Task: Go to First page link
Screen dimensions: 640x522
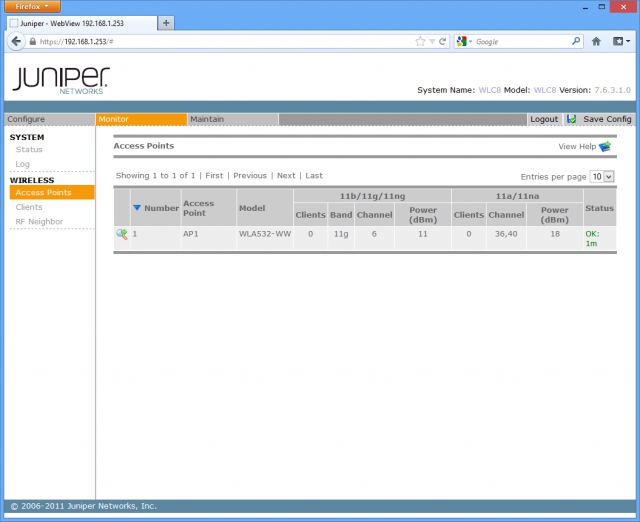Action: (214, 175)
